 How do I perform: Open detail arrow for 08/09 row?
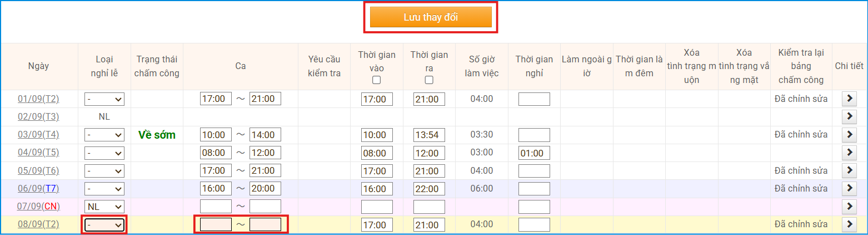tap(850, 224)
